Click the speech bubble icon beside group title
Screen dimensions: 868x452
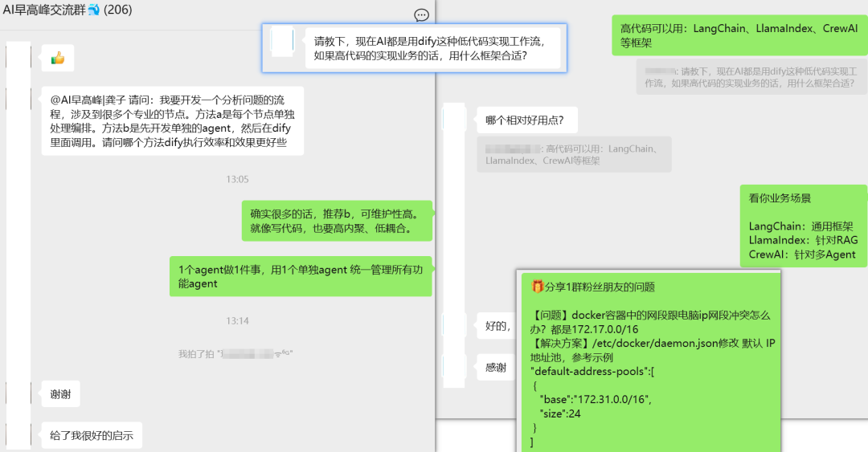click(421, 15)
